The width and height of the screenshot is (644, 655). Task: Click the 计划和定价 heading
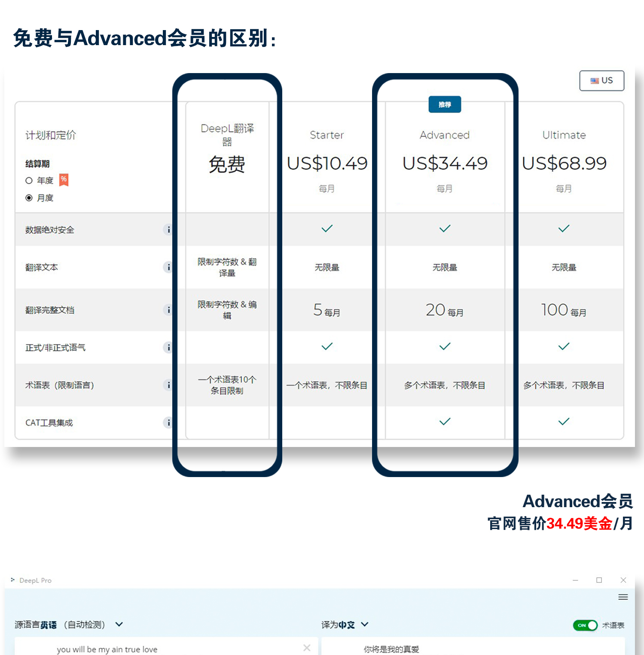(x=51, y=135)
